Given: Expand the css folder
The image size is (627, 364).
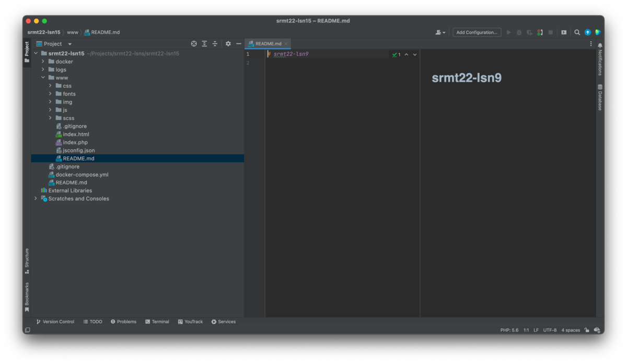Looking at the screenshot, I should [51, 86].
